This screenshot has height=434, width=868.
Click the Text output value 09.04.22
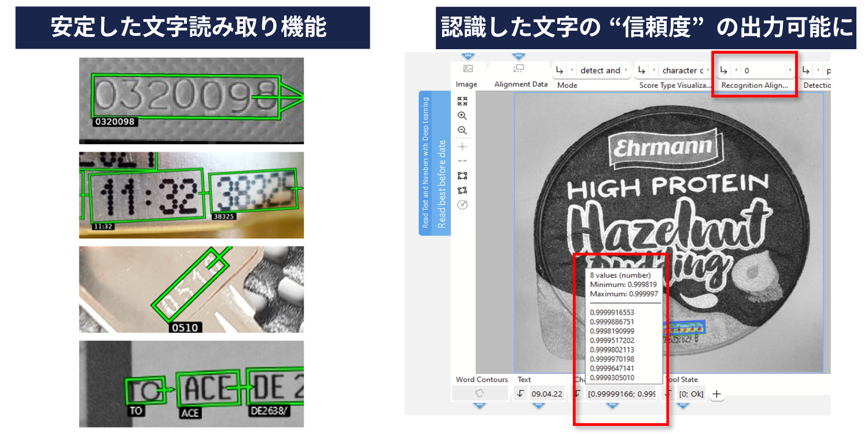pos(547,394)
